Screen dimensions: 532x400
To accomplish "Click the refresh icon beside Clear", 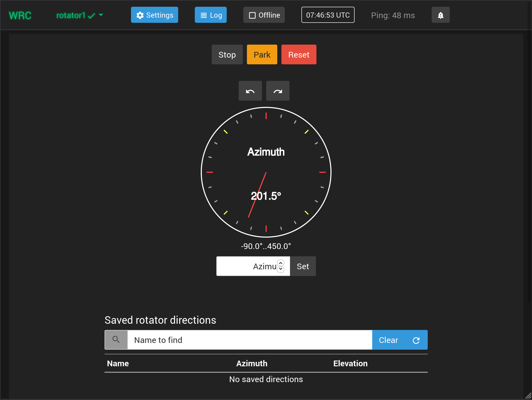I will click(x=416, y=340).
